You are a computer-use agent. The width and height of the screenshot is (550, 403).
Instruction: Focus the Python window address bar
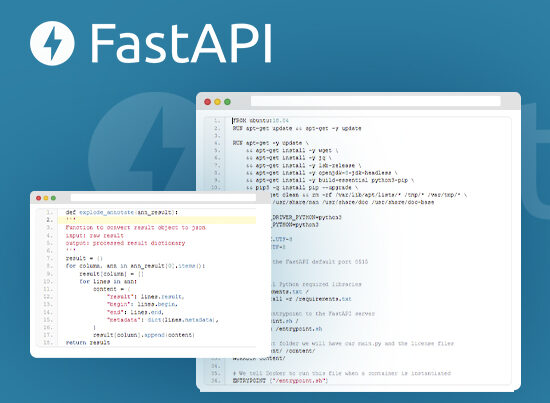click(163, 198)
